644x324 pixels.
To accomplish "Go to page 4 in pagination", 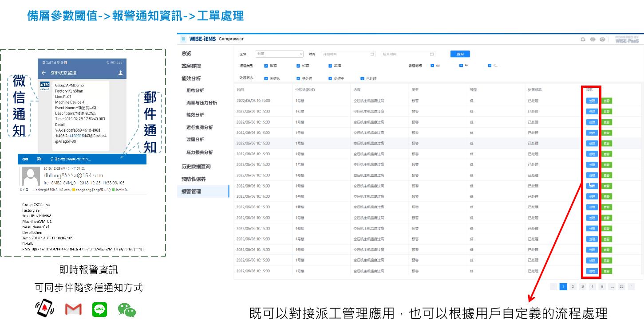I will (x=593, y=287).
